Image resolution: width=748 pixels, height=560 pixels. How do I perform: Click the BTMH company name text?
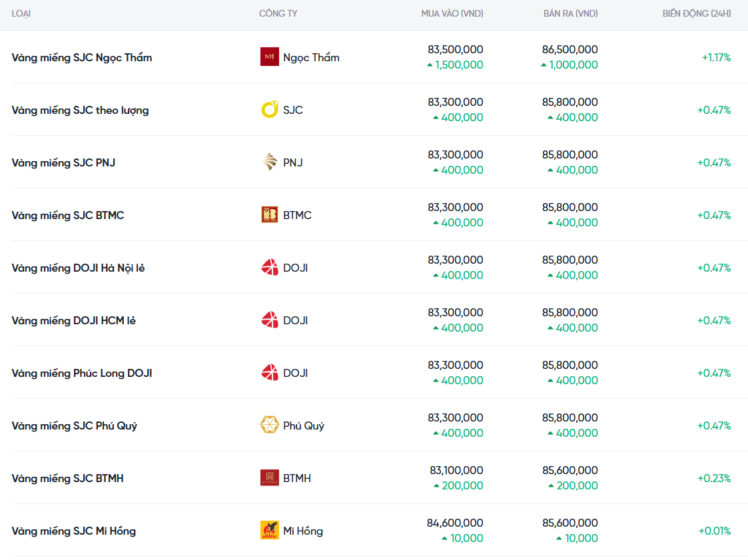click(296, 478)
